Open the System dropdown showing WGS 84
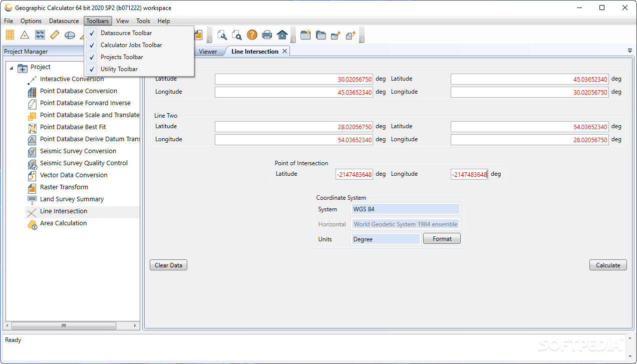Image resolution: width=637 pixels, height=364 pixels. 405,209
